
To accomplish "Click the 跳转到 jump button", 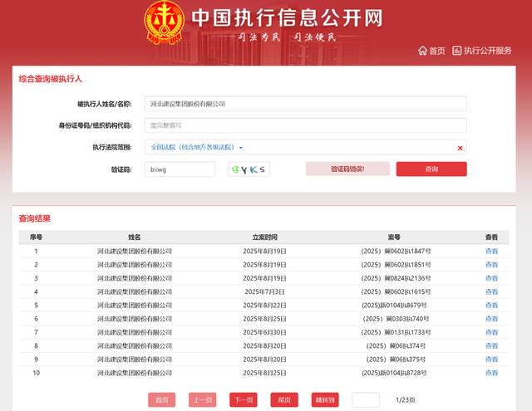I will point(325,400).
